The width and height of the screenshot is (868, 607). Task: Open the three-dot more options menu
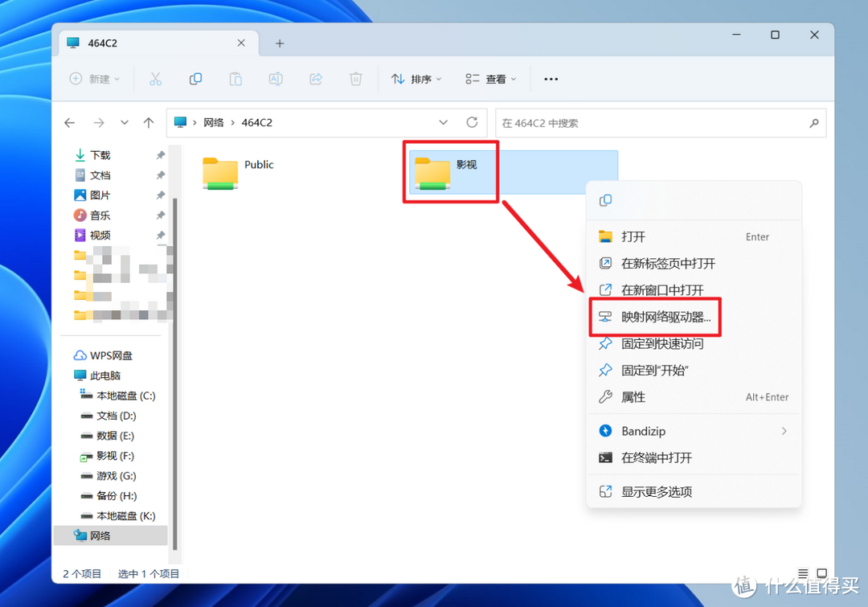click(x=551, y=80)
